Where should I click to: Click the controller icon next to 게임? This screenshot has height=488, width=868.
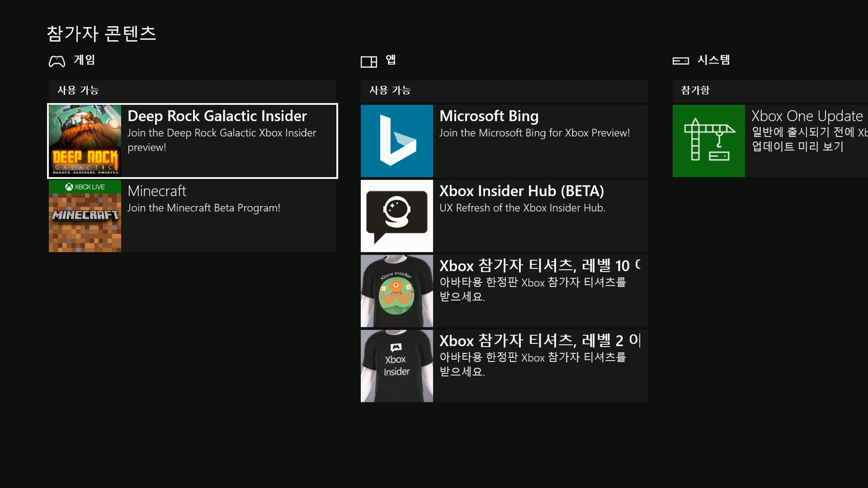coord(57,61)
